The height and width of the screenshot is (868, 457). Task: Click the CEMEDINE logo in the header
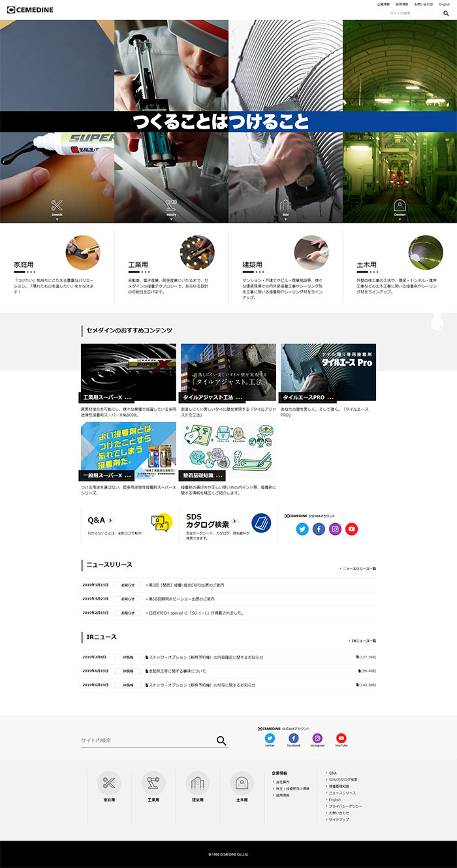30,10
